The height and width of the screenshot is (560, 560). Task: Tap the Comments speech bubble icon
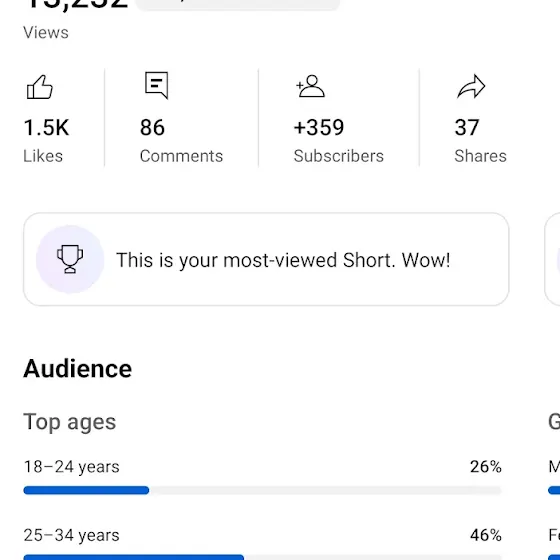[156, 85]
